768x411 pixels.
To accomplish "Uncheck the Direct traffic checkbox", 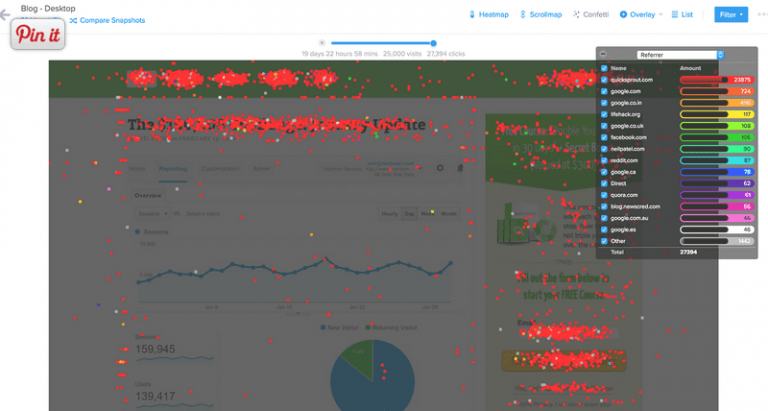I will point(603,183).
